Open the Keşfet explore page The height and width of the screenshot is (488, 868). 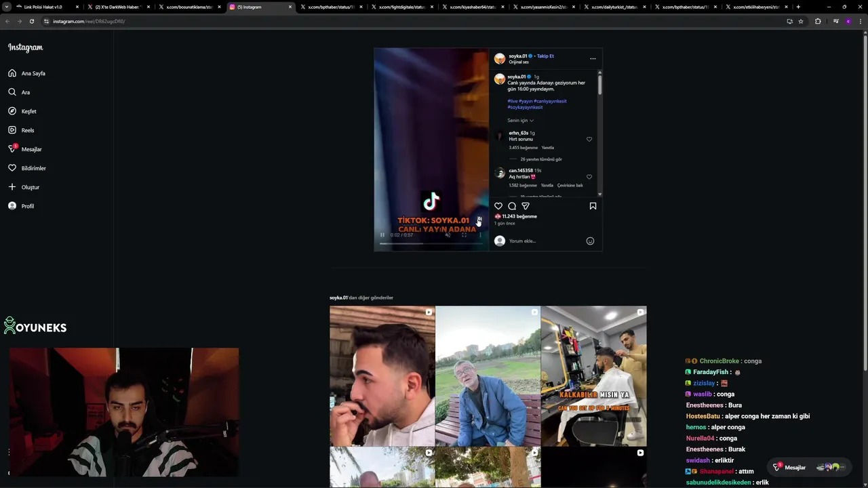[22, 111]
